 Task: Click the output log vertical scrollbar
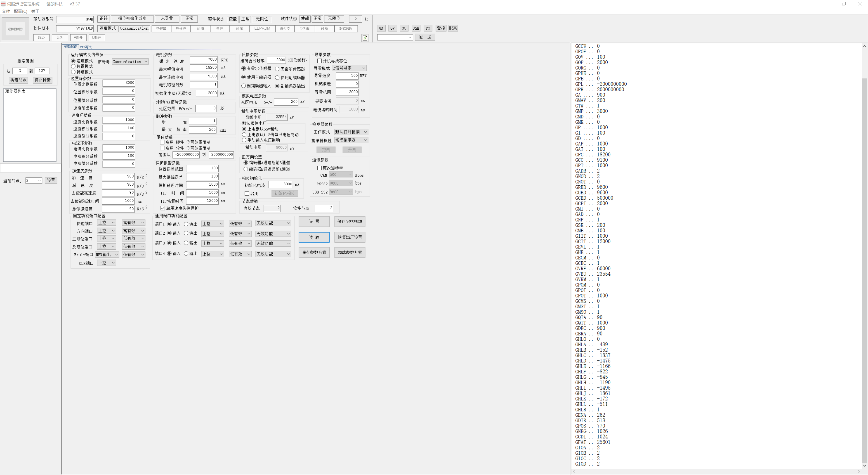(x=865, y=270)
